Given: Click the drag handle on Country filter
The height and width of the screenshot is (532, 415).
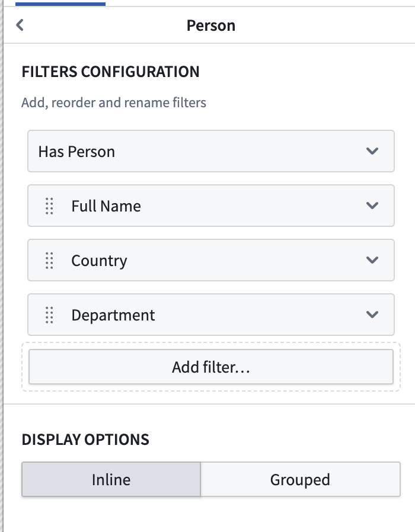Looking at the screenshot, I should coord(49,260).
